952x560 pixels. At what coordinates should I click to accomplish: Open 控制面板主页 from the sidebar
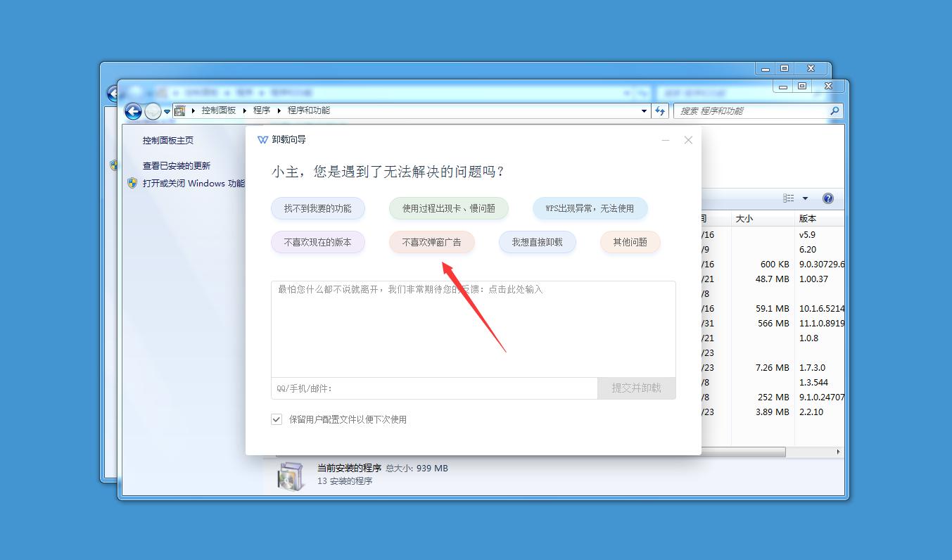coord(168,140)
